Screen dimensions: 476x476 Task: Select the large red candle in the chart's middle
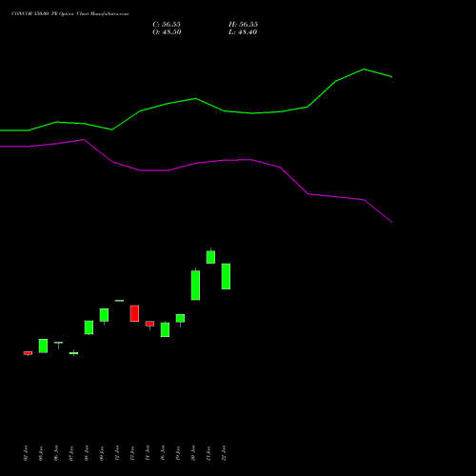134,313
